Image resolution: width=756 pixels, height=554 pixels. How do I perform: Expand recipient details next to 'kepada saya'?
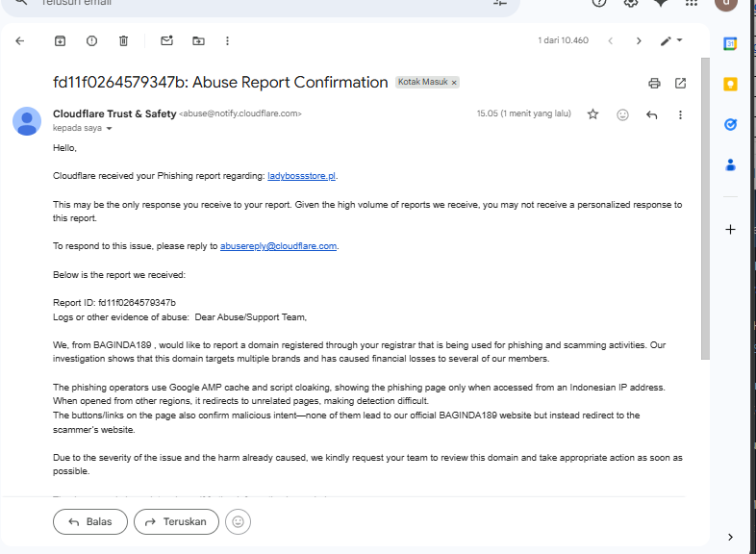click(110, 129)
